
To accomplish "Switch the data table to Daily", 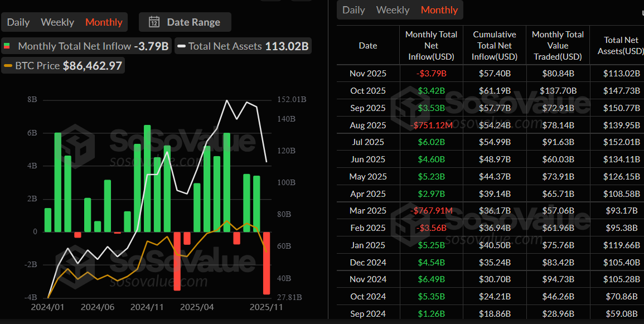I will [x=354, y=10].
